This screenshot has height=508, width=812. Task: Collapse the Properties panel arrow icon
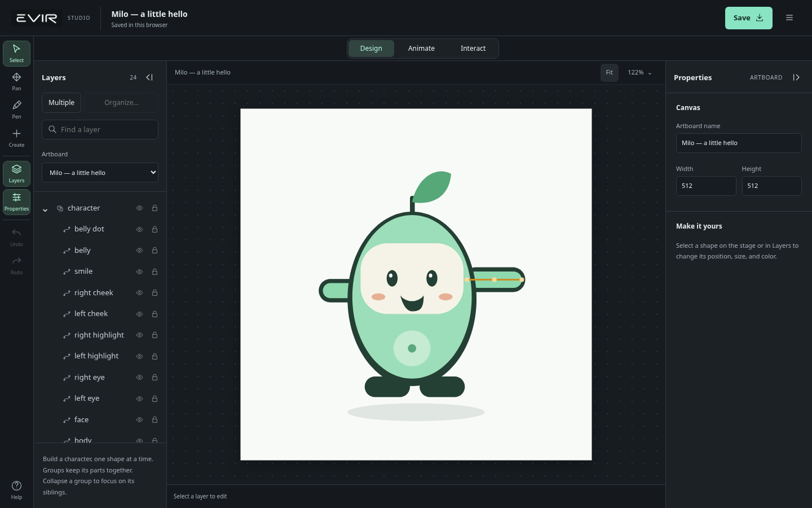pos(796,77)
